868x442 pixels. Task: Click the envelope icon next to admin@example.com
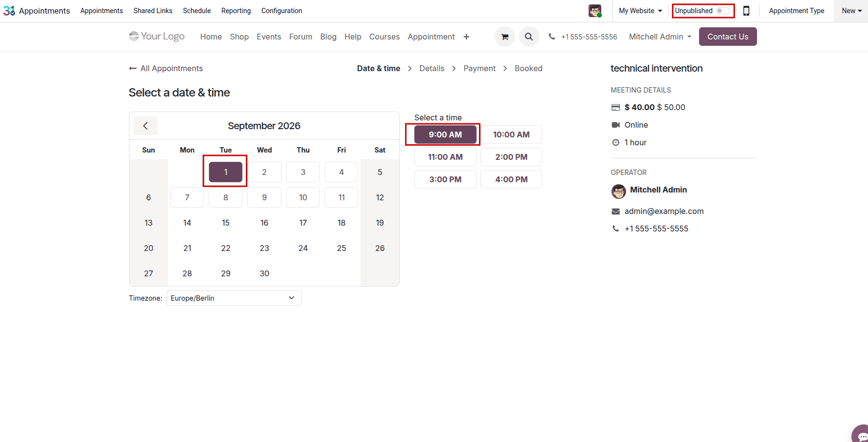(x=615, y=211)
